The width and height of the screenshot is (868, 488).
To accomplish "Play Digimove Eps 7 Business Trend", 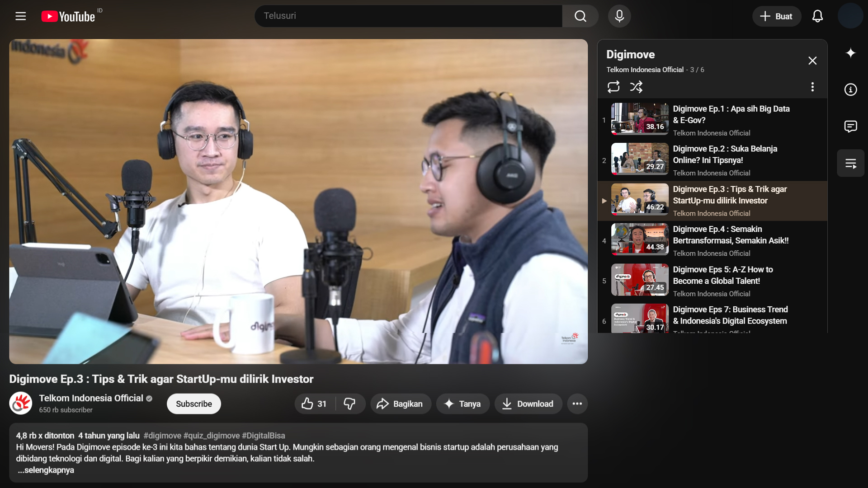I will [x=730, y=315].
